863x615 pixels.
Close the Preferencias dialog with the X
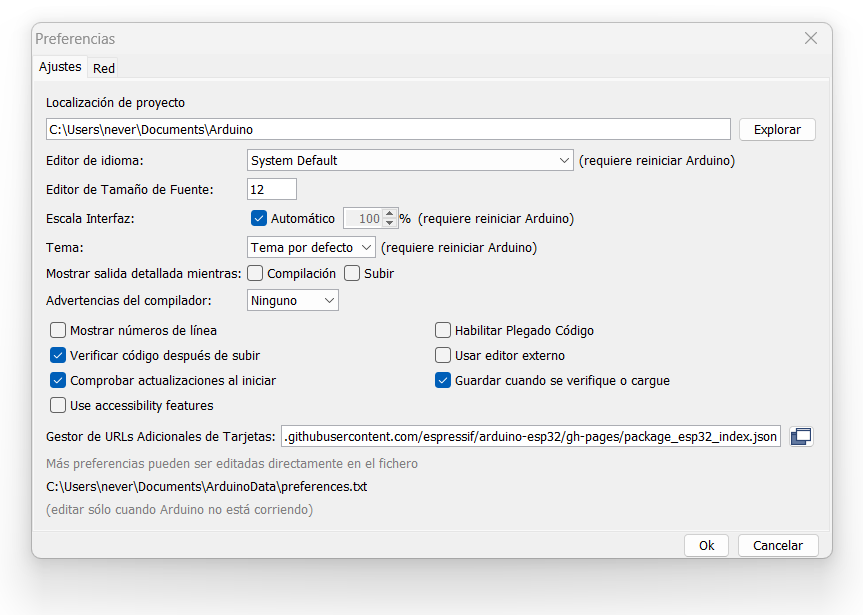tap(810, 39)
